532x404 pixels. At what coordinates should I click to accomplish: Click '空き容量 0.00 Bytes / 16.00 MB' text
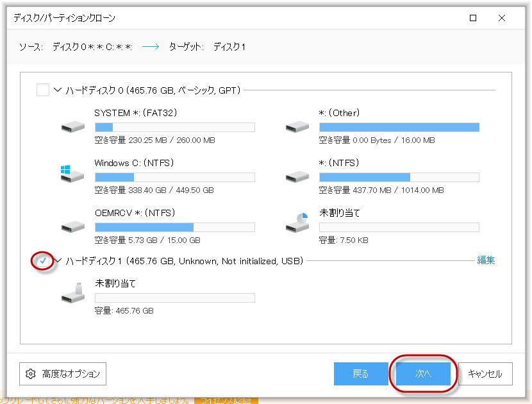(377, 140)
